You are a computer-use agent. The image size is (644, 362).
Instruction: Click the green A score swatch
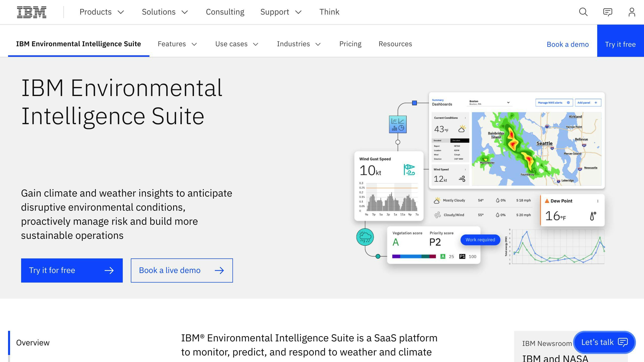(x=443, y=256)
